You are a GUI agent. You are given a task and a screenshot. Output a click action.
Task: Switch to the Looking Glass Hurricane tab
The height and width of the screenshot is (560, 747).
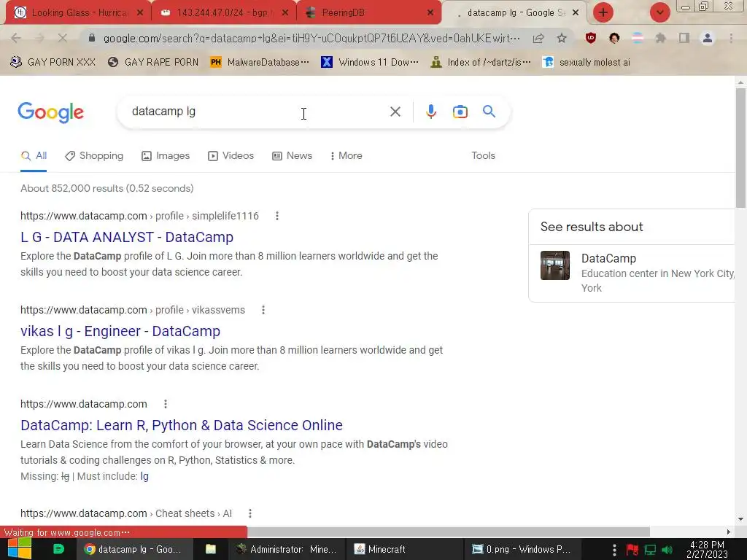pos(79,12)
